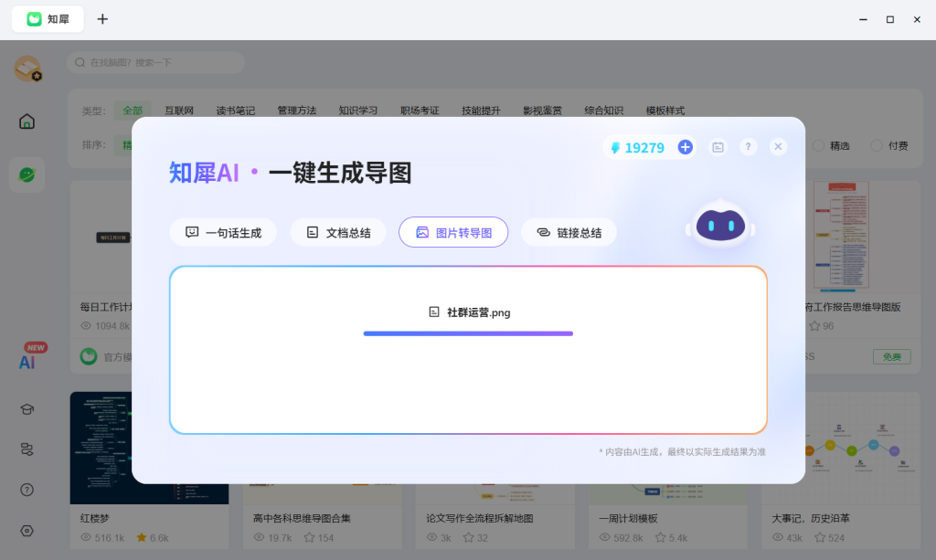The width and height of the screenshot is (936, 560).
Task: Filter by 全部 type
Action: [133, 111]
